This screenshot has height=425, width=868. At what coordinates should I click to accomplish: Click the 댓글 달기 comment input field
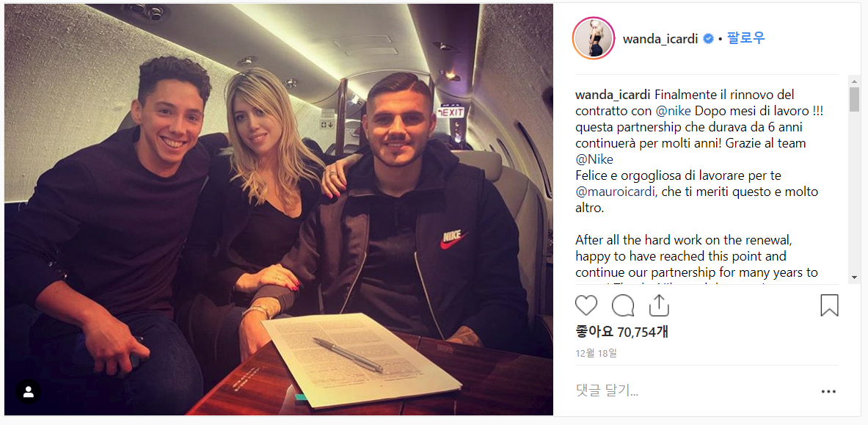[x=692, y=392]
